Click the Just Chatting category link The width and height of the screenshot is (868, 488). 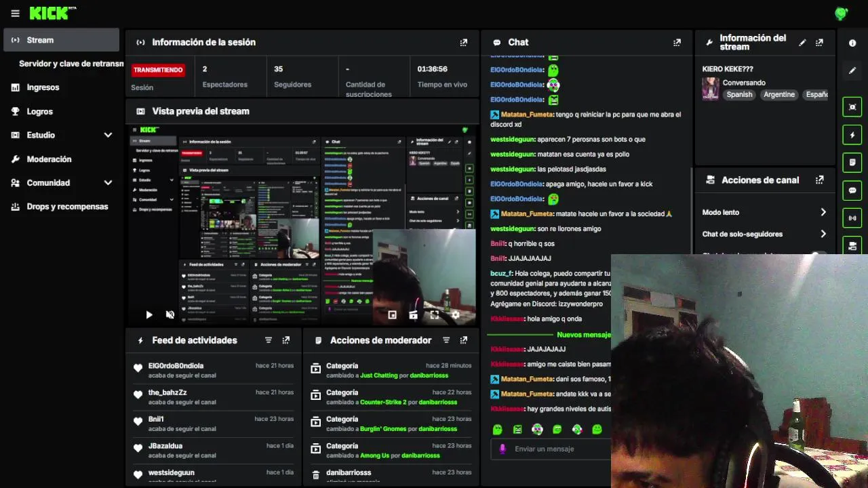pyautogui.click(x=378, y=375)
